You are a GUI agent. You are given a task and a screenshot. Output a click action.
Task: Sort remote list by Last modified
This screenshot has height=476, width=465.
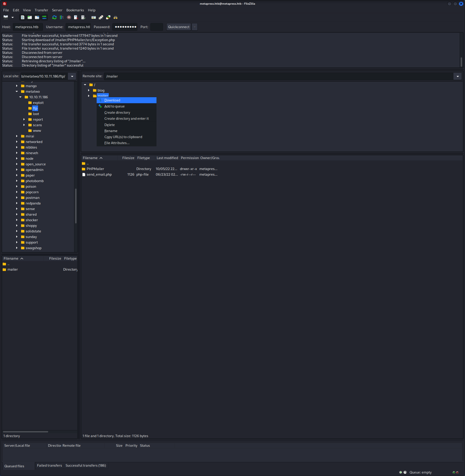pyautogui.click(x=167, y=158)
